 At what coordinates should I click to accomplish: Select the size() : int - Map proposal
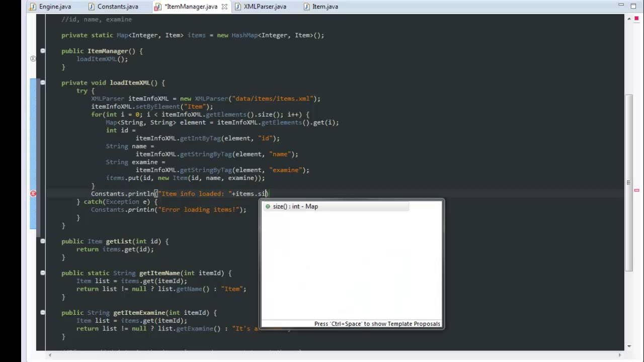(x=336, y=207)
